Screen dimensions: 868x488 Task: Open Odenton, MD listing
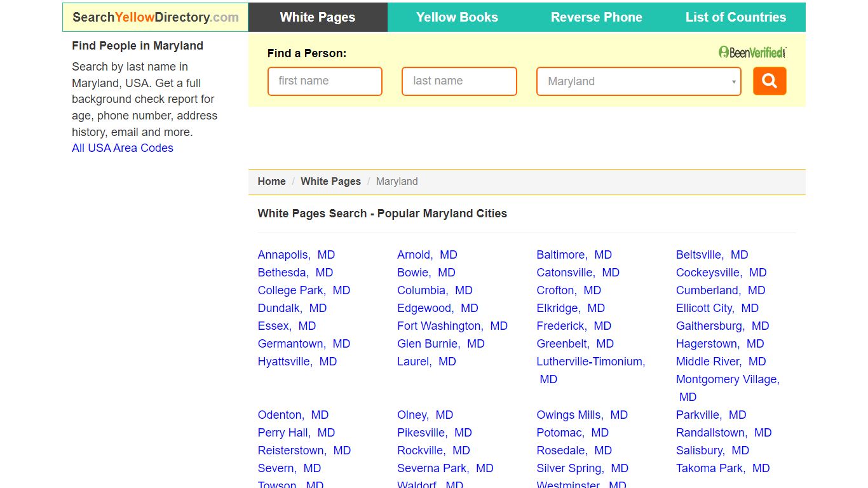pos(293,415)
